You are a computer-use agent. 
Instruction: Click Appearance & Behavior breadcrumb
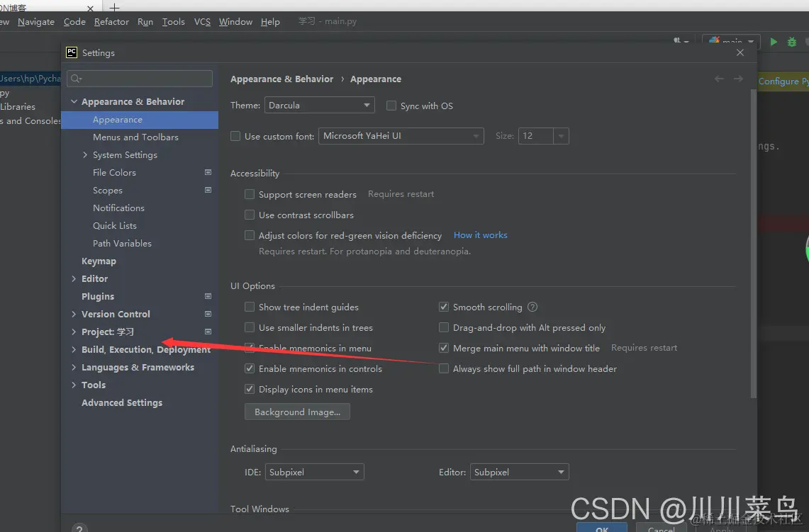pos(281,79)
